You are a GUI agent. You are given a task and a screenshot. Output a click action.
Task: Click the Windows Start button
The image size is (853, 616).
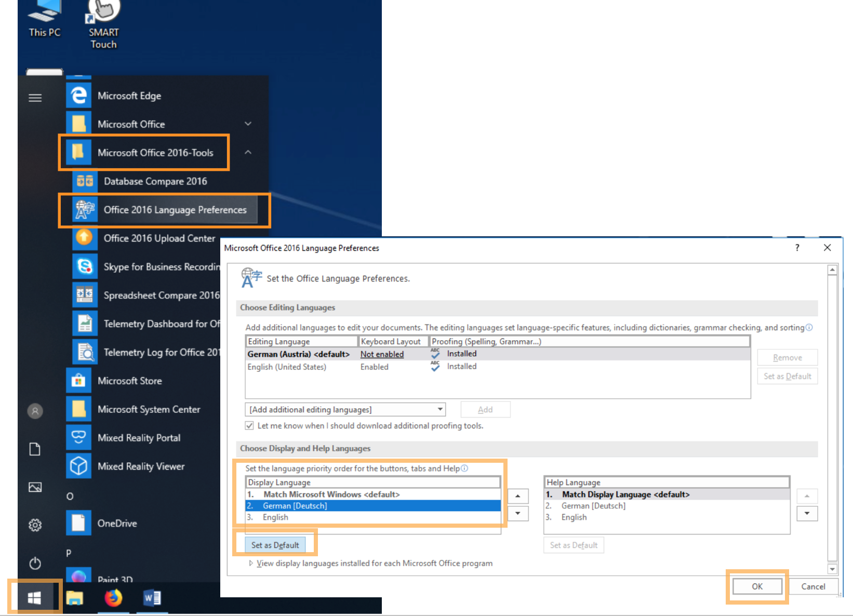(x=34, y=598)
